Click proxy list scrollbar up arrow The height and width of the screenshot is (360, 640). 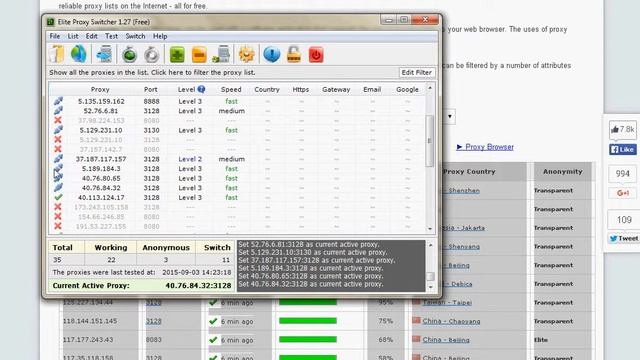pos(430,88)
